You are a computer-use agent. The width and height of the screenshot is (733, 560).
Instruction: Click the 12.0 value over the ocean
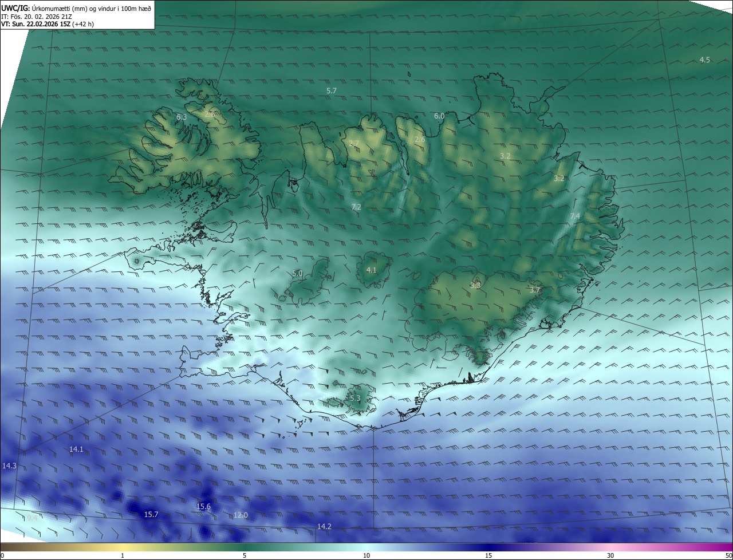coord(241,515)
